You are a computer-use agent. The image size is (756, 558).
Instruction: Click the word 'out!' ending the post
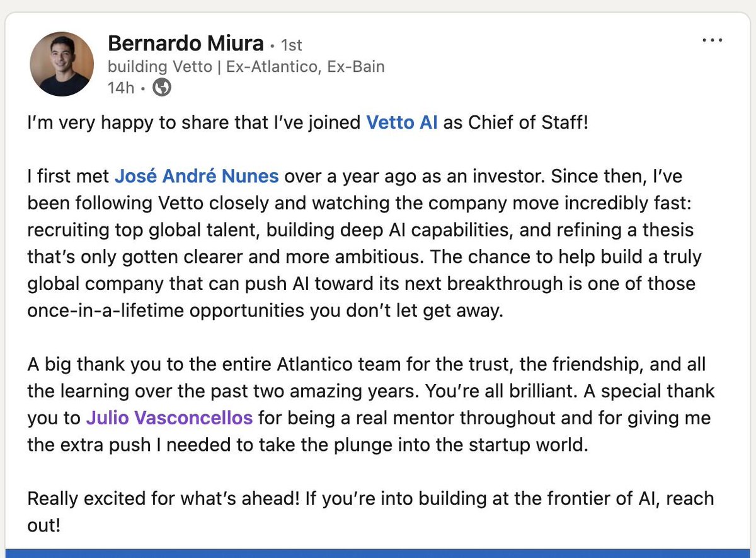pos(44,525)
